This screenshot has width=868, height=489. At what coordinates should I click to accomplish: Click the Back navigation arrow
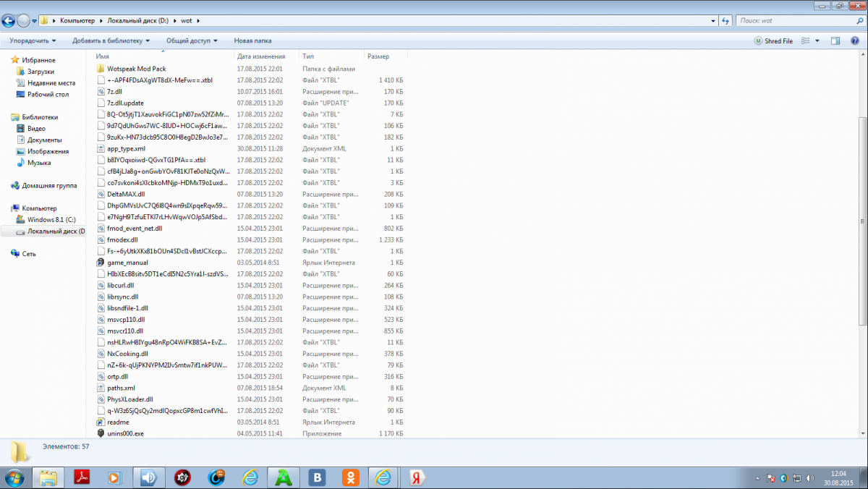point(9,21)
